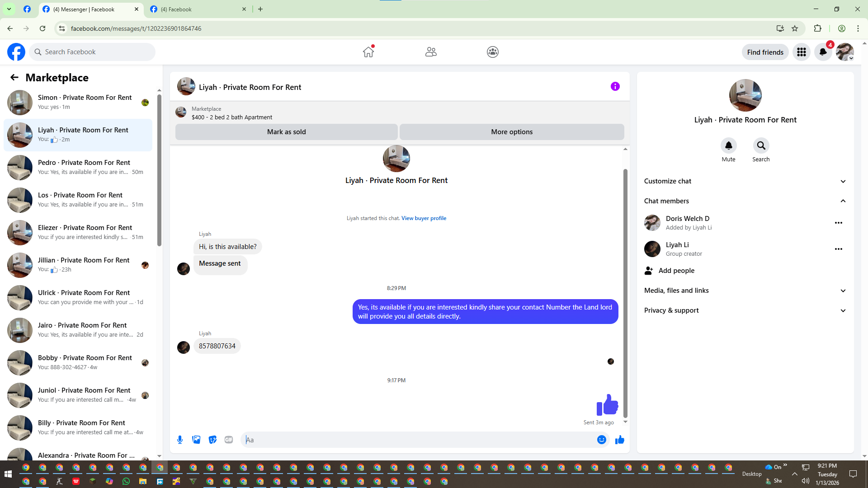Open the notifications bell

point(823,52)
